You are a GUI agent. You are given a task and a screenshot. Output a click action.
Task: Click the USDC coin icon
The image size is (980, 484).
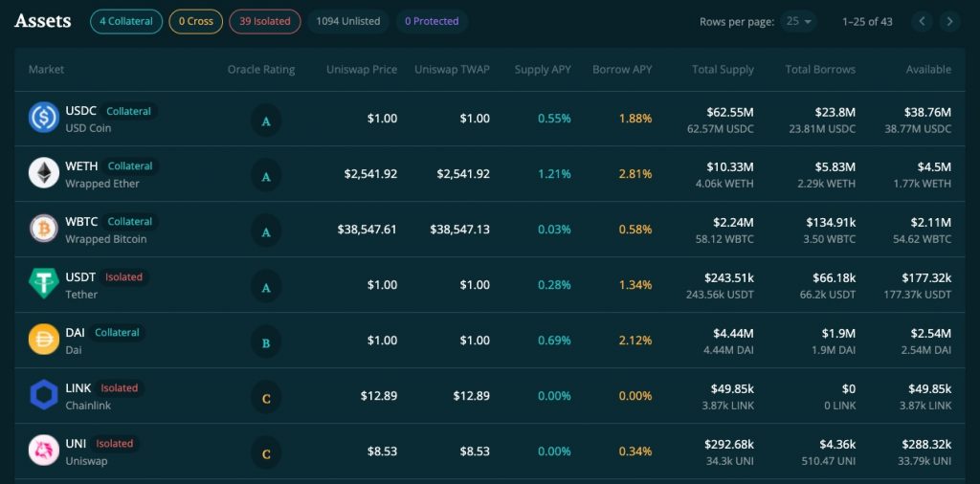click(44, 118)
